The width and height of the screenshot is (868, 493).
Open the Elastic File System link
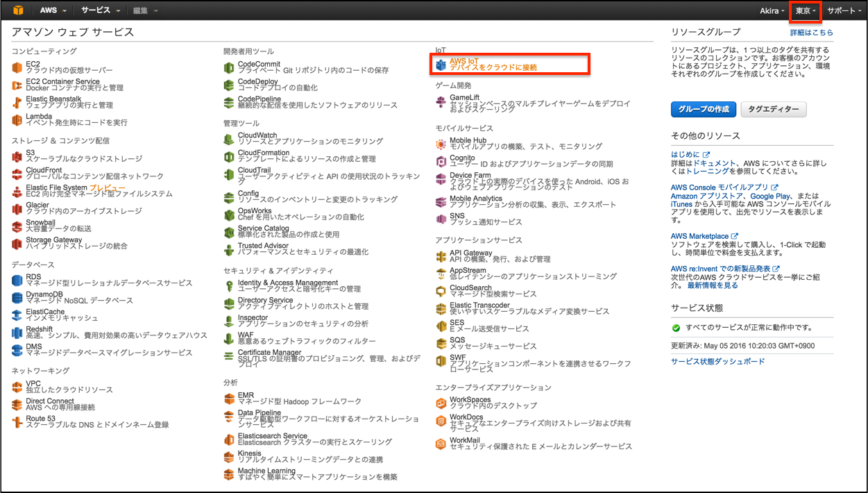coord(57,187)
